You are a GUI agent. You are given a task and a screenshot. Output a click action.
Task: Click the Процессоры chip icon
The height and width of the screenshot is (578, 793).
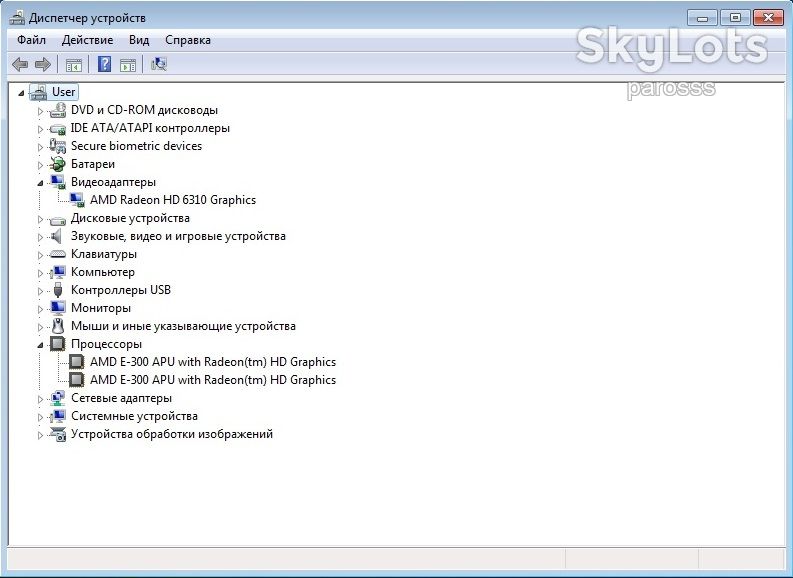58,344
